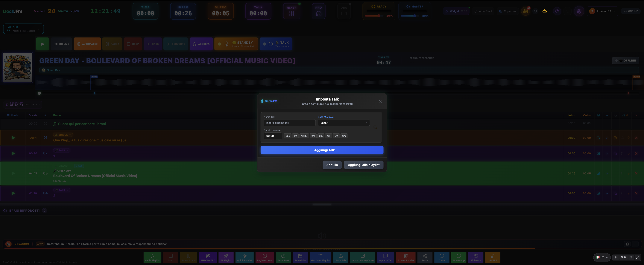
Task: Adjust the MASTER volume slider
Action: pos(410,16)
